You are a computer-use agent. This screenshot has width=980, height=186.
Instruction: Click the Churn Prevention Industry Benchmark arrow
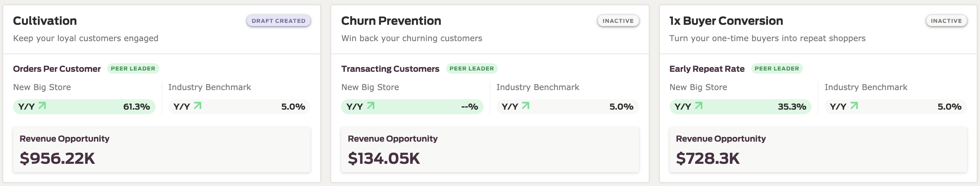[526, 106]
